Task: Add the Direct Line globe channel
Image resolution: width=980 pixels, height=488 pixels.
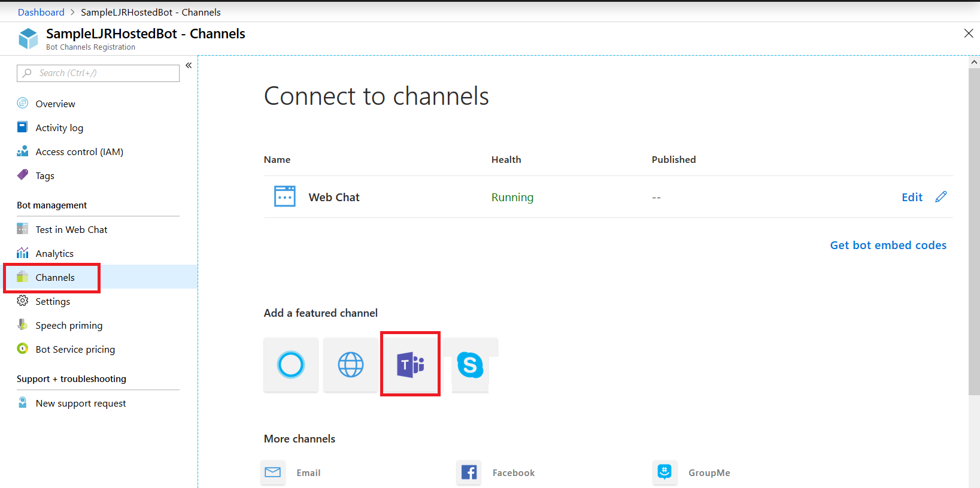Action: [x=351, y=365]
